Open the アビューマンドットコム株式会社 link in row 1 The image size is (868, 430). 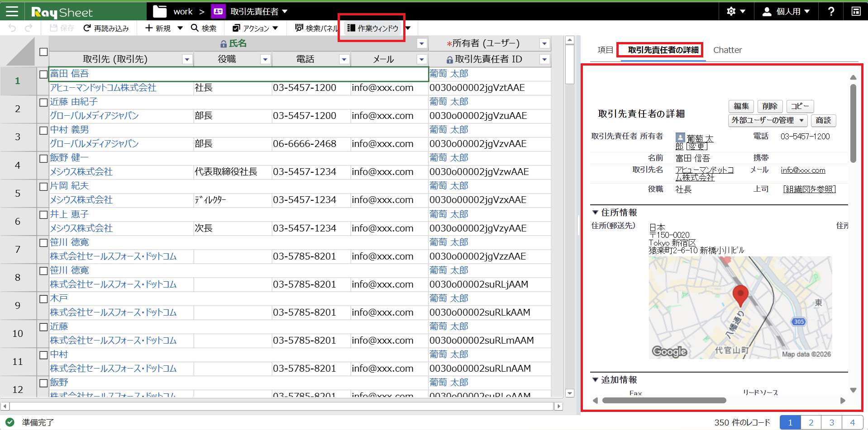tap(103, 88)
